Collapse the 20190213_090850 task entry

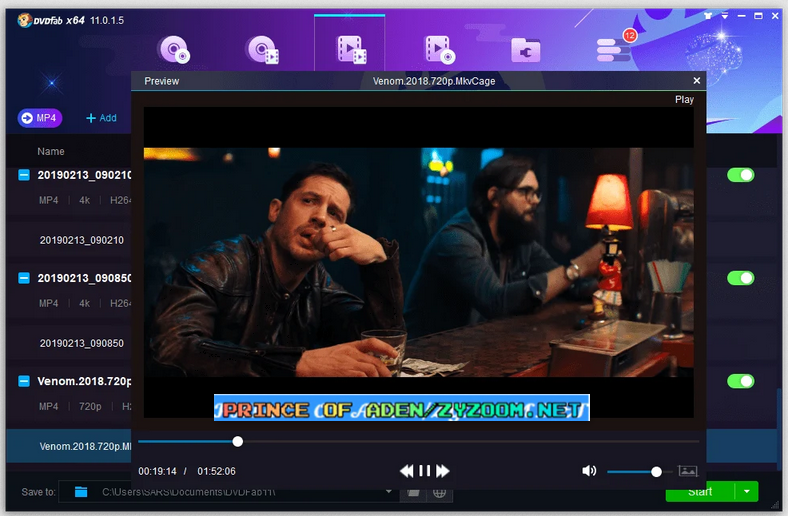click(24, 278)
